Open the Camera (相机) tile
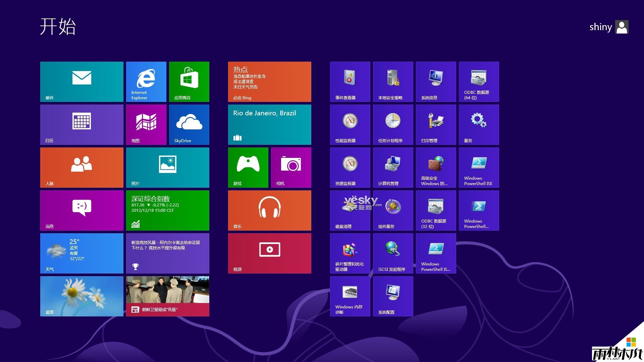Screen dimensions: 644x362 (291, 167)
